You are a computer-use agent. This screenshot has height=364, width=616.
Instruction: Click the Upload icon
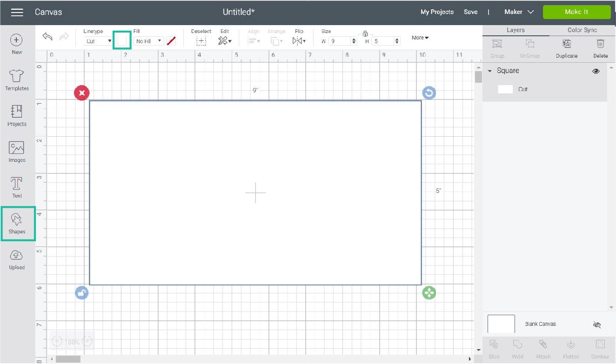[x=17, y=259]
